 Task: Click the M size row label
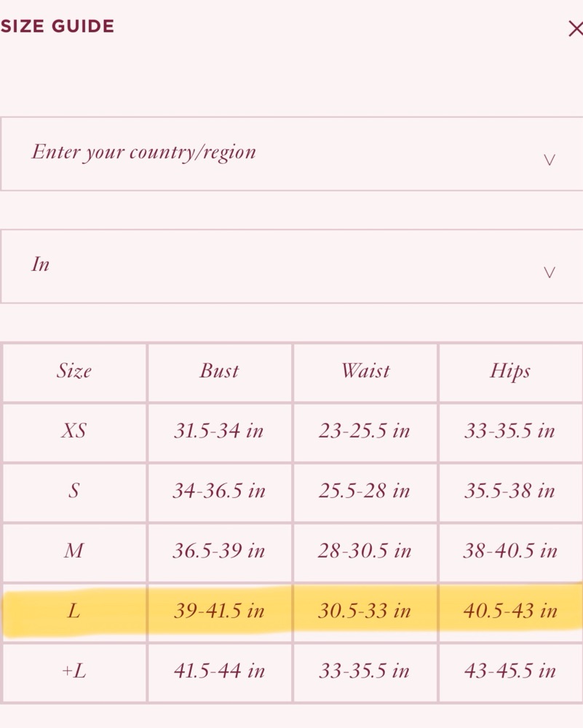[x=74, y=550]
